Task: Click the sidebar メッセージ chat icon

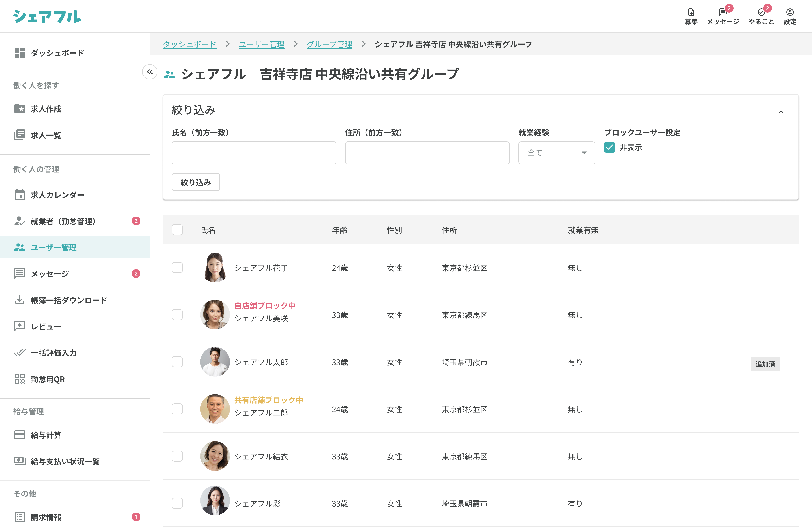Action: (19, 273)
